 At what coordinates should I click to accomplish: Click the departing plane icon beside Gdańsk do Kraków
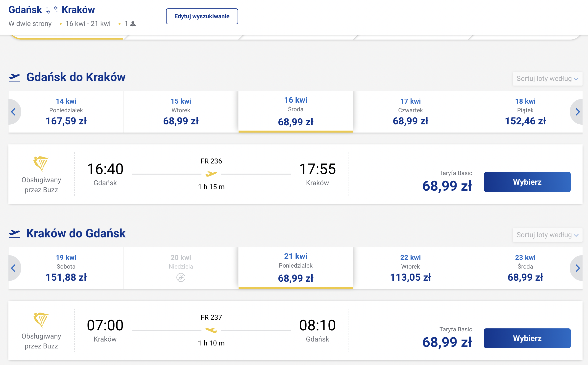point(14,77)
